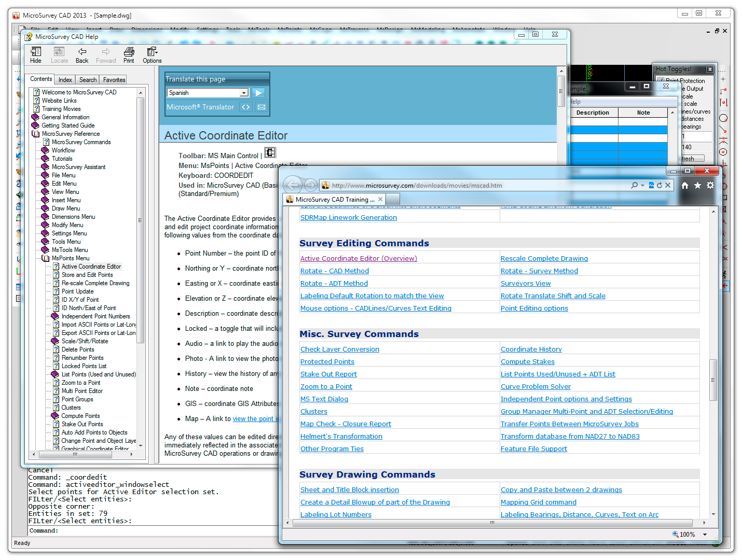This screenshot has width=742, height=560.
Task: Click the Hide button in Help toolbar
Action: pyautogui.click(x=36, y=55)
